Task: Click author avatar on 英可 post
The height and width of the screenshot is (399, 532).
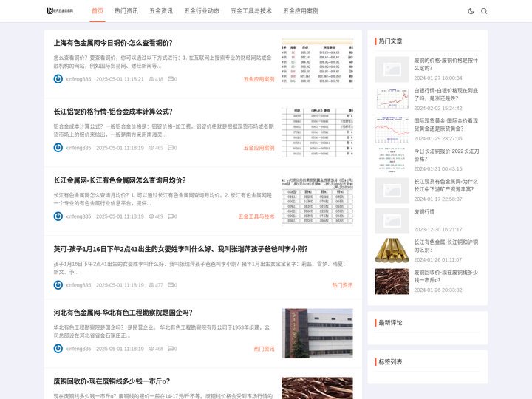Action: click(x=58, y=285)
